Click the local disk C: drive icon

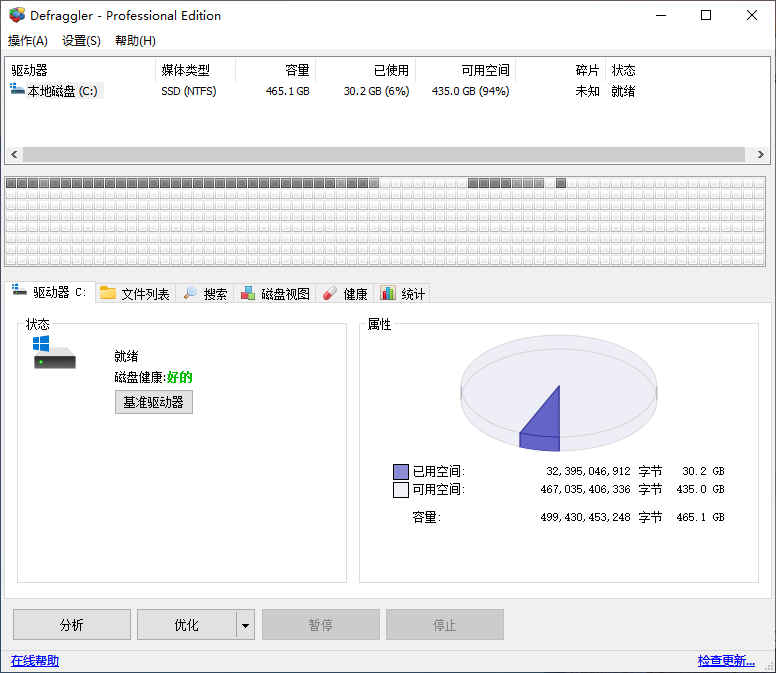click(x=17, y=90)
